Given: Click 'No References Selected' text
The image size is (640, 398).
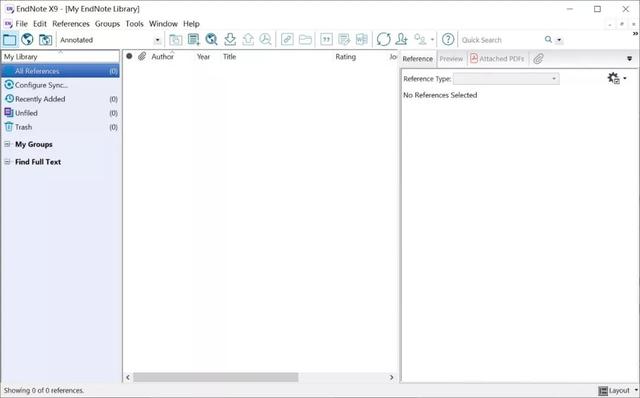Looking at the screenshot, I should 440,95.
